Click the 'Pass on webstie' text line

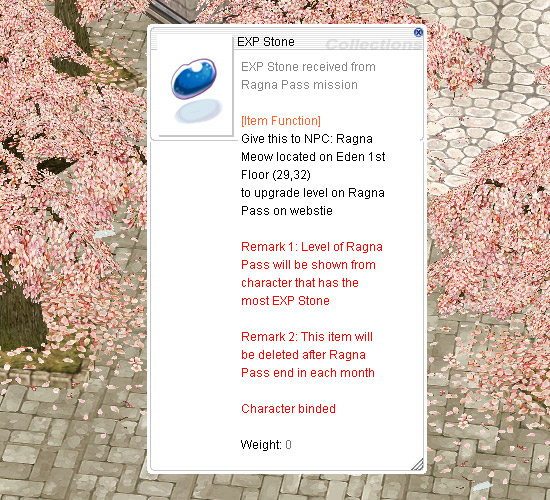[x=287, y=211]
